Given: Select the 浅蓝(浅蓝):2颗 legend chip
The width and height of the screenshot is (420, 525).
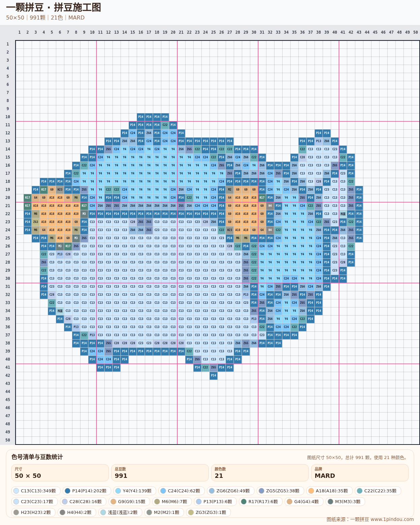Looking at the screenshot, I should [x=120, y=512].
